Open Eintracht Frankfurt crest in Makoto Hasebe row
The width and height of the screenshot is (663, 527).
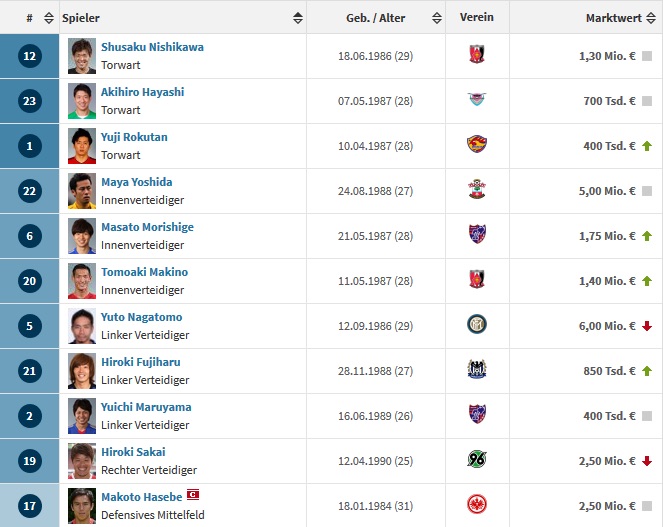click(x=476, y=505)
